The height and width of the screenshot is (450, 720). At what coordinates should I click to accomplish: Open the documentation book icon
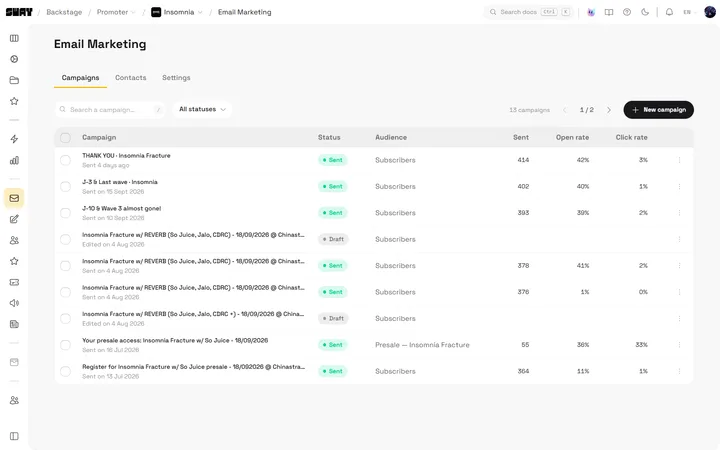(609, 12)
